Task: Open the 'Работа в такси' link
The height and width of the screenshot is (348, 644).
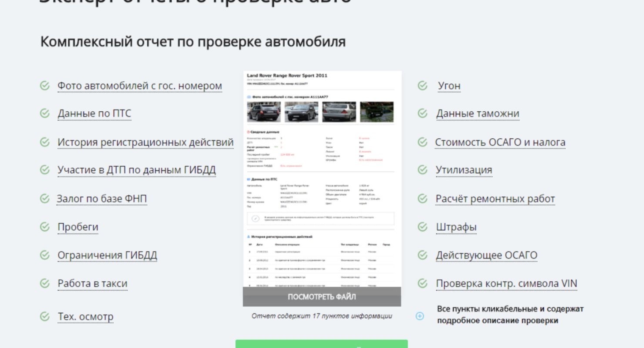Action: click(x=93, y=284)
